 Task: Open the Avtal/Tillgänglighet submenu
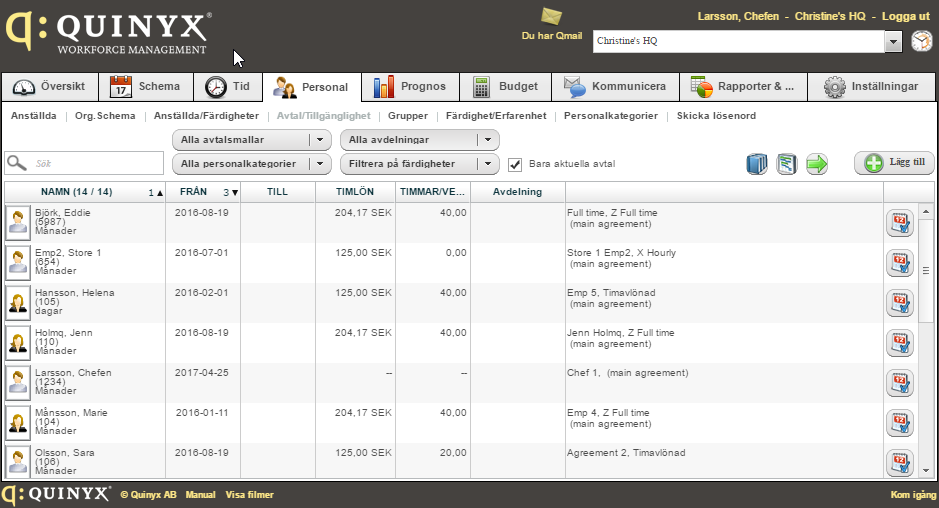323,116
